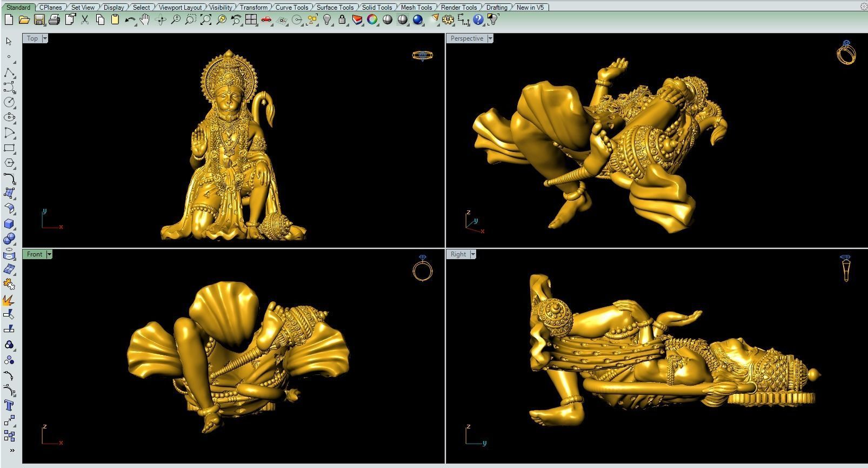
Task: Select the Ellipse tool
Action: [9, 117]
